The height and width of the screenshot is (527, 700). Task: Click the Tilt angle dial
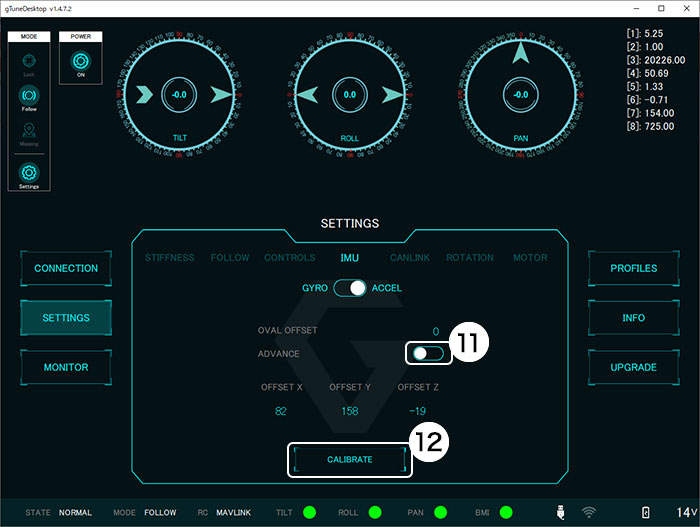[179, 95]
